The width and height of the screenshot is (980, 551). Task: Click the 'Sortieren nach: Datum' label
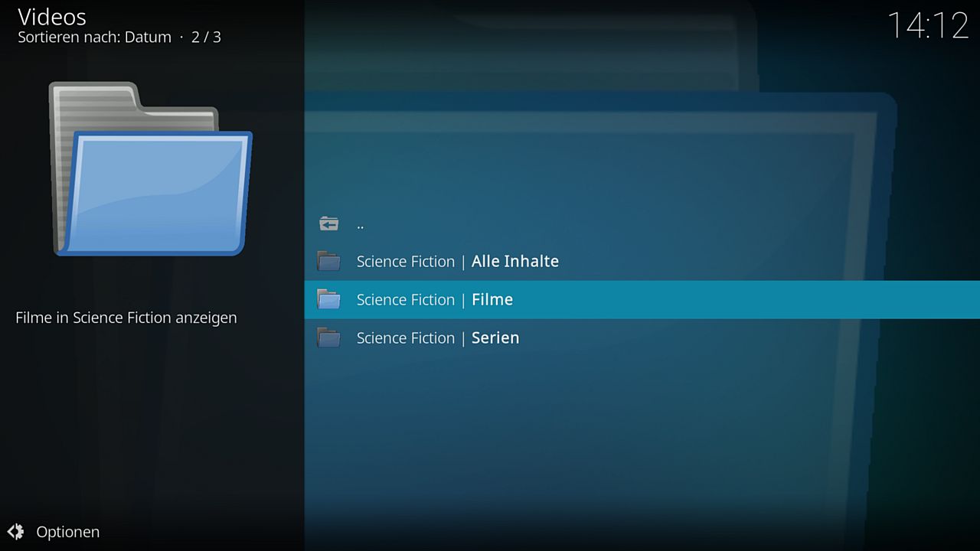pos(94,37)
